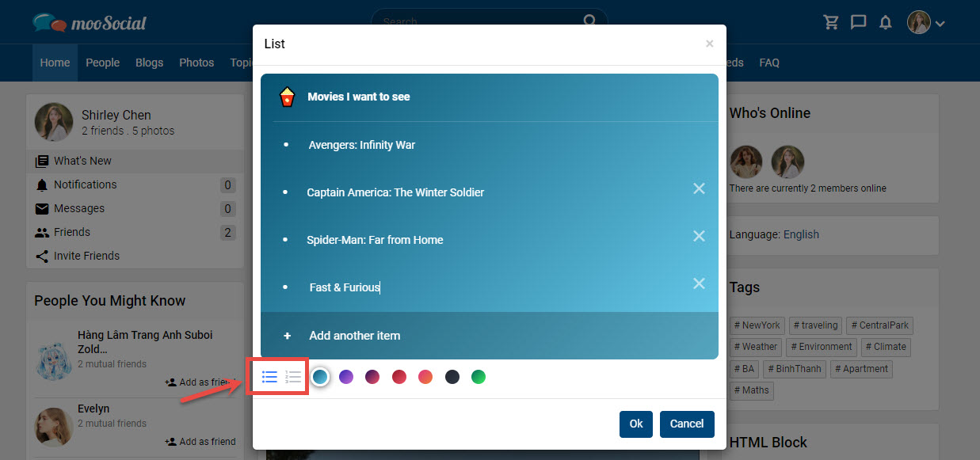
Task: Choose the coral orange color swatch
Action: coord(425,377)
